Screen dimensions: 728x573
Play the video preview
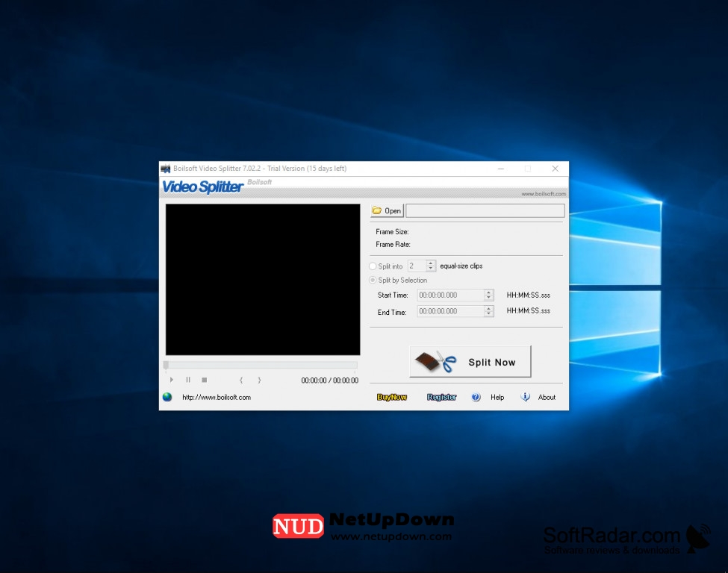coord(171,380)
